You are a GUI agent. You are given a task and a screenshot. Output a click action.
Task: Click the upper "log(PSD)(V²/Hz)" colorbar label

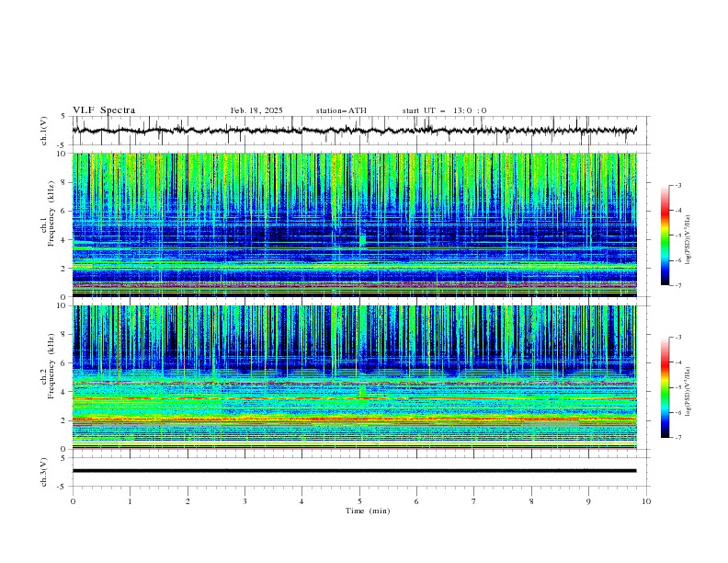tap(688, 240)
